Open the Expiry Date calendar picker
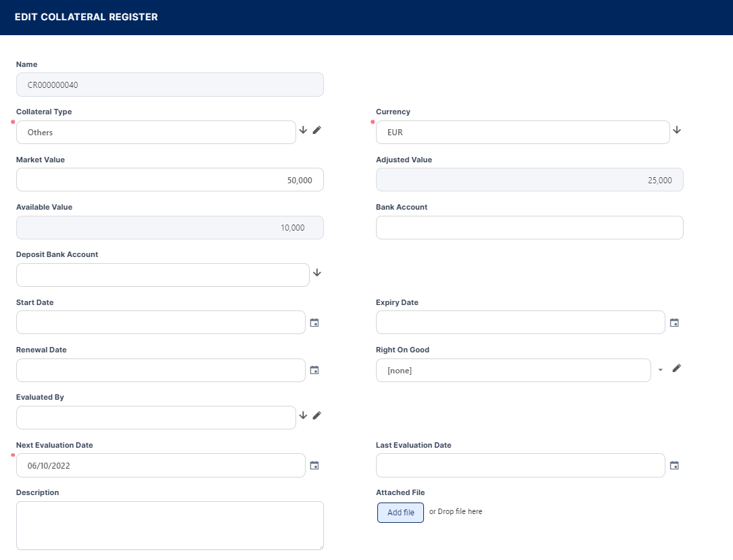This screenshot has height=560, width=733. (674, 323)
